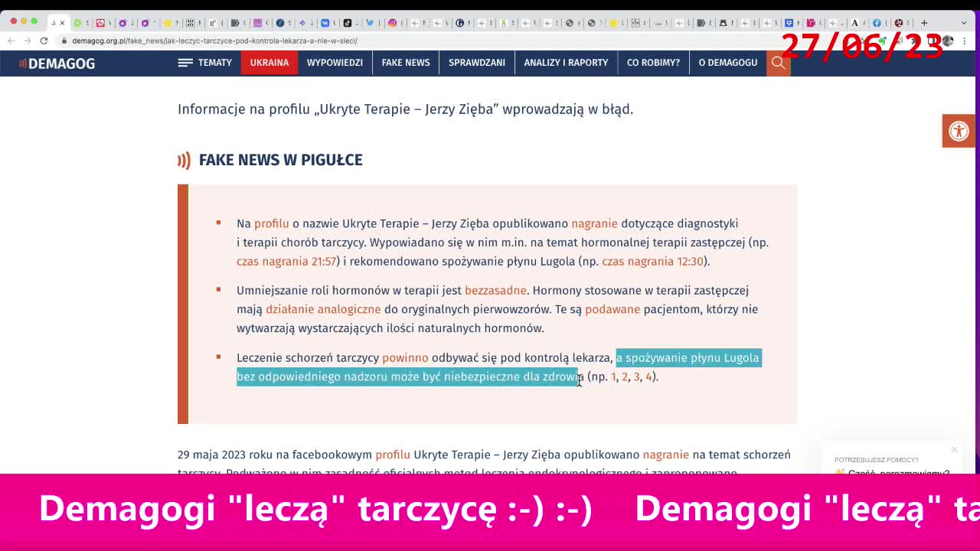Click the browser back arrow
Image resolution: width=980 pixels, height=551 pixels.
pos(12,41)
